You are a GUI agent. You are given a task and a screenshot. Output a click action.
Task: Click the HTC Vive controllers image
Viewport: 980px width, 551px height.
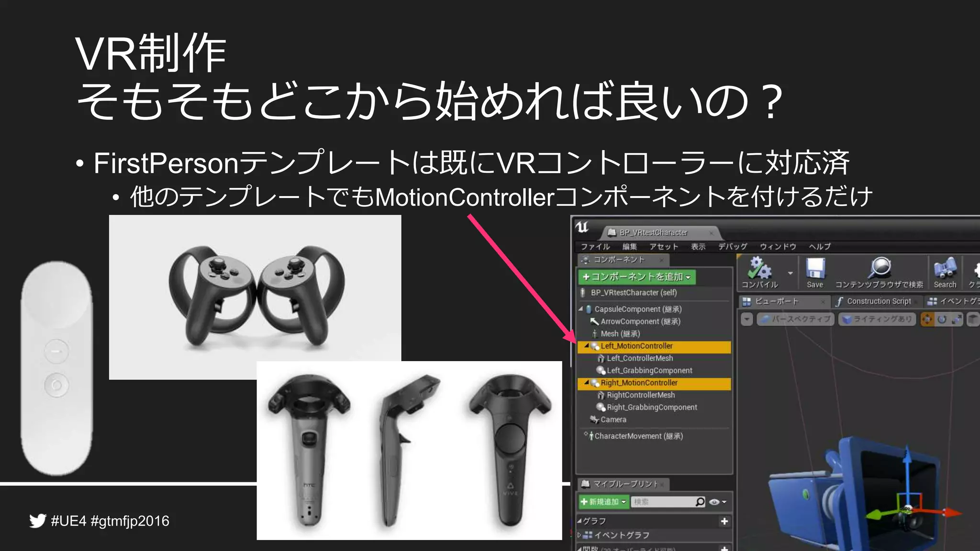(x=409, y=451)
